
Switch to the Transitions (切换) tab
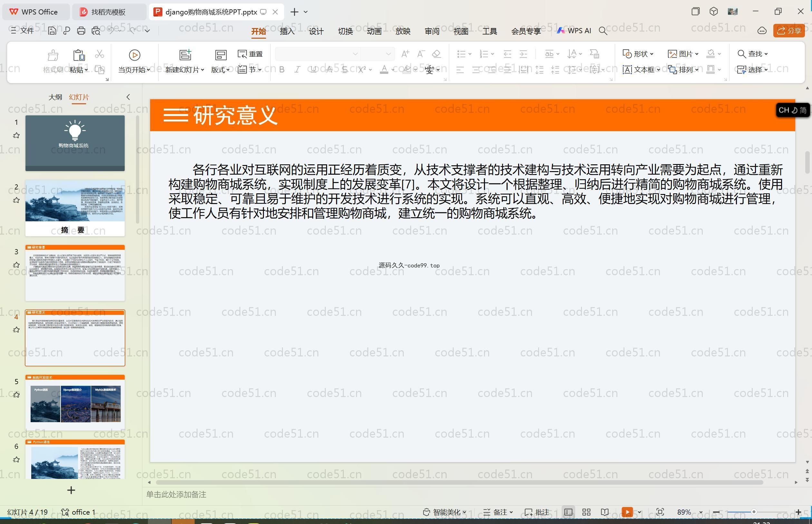pyautogui.click(x=345, y=31)
